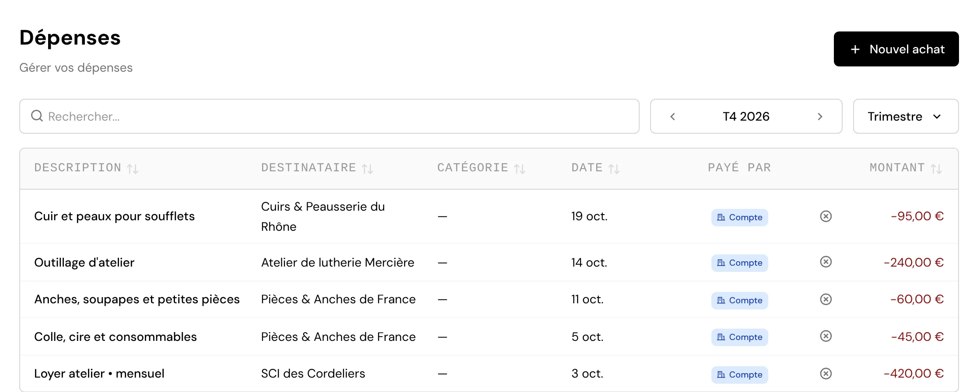Click the Compte badge in the 5 oct. row
This screenshot has height=392, width=980.
tap(739, 337)
